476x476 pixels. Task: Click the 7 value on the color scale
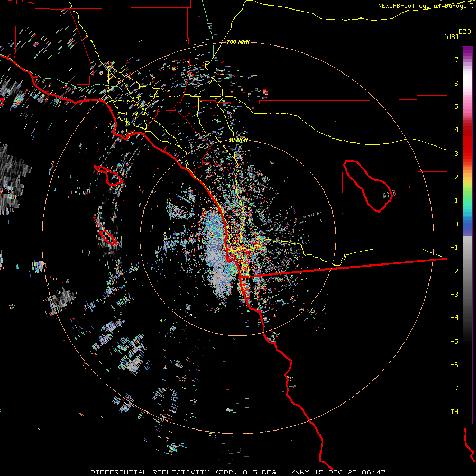click(x=456, y=59)
